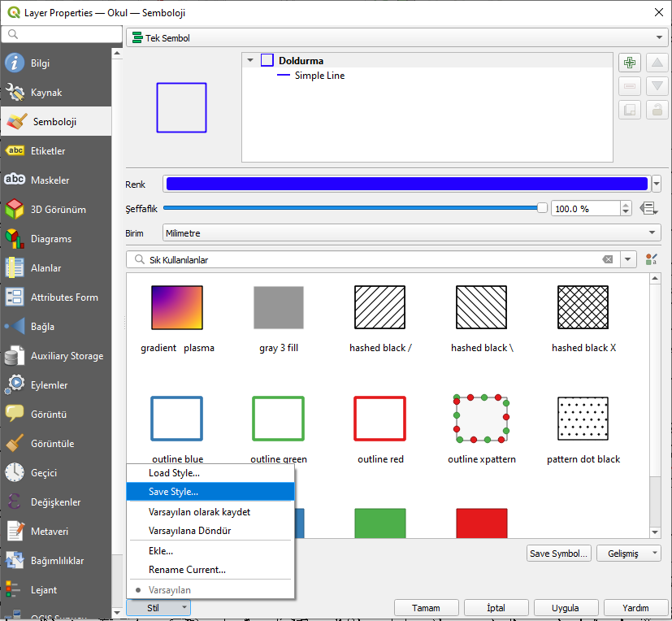Collapse the Doldurma symbol tree node
The image size is (672, 621).
pyautogui.click(x=250, y=60)
